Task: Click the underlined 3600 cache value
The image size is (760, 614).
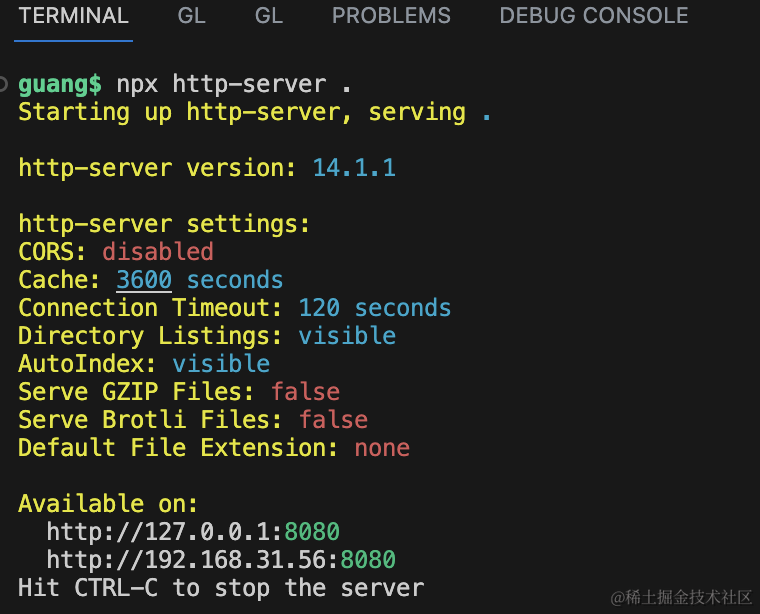Action: [x=144, y=280]
